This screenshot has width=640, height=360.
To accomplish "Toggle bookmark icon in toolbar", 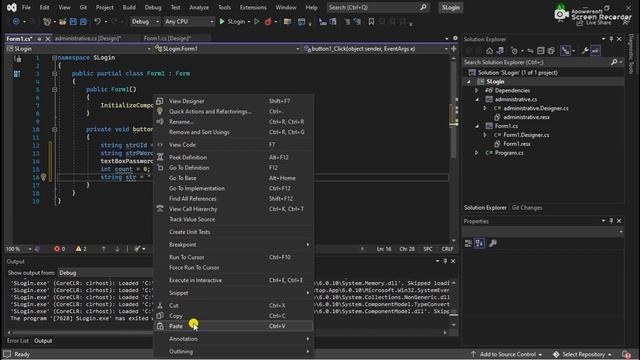I will 371,22.
